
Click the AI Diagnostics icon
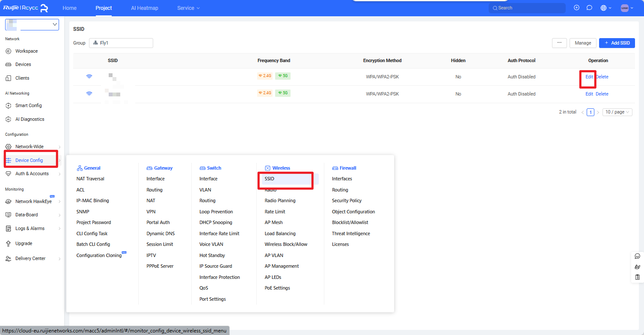pos(8,119)
